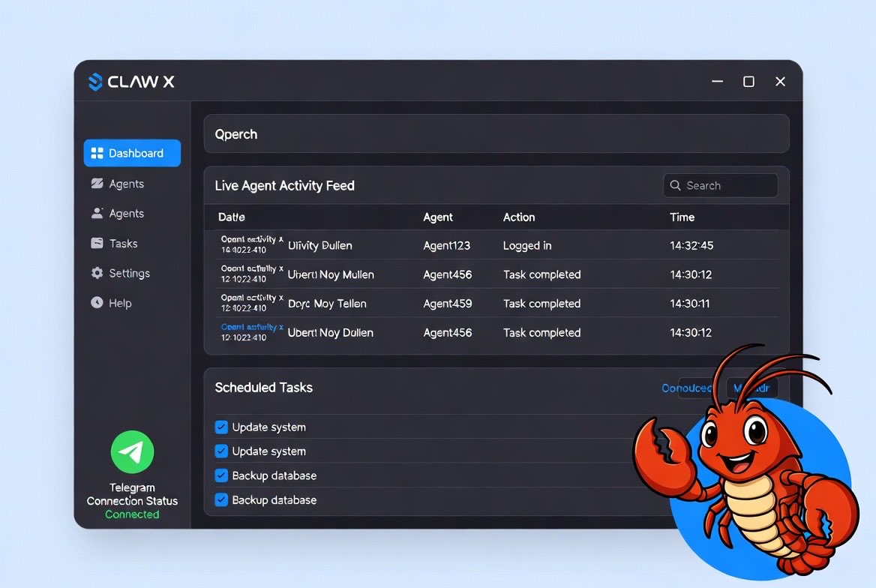Click the Live Agent Activity Feed title
876x588 pixels.
[285, 185]
